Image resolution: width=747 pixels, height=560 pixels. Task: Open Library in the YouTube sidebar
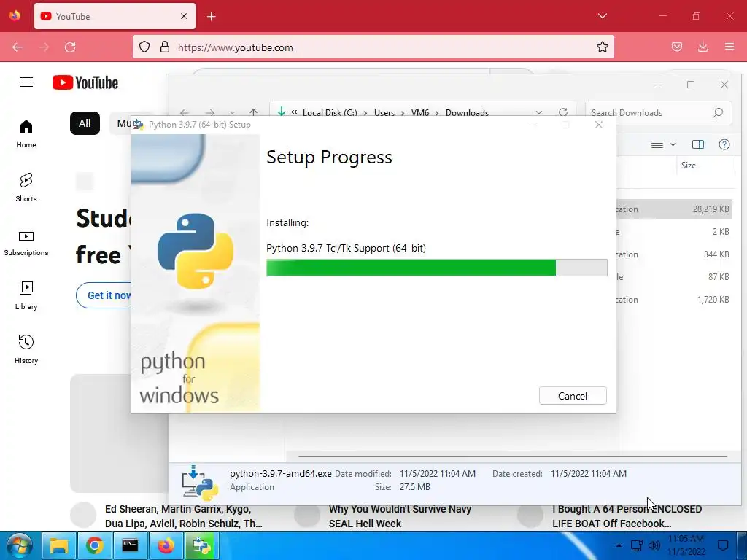coord(26,296)
